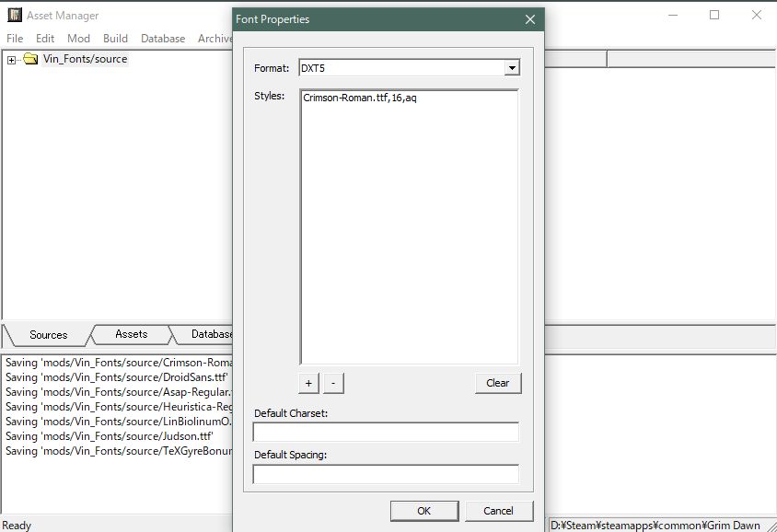Open the File menu
777x532 pixels.
tap(15, 39)
